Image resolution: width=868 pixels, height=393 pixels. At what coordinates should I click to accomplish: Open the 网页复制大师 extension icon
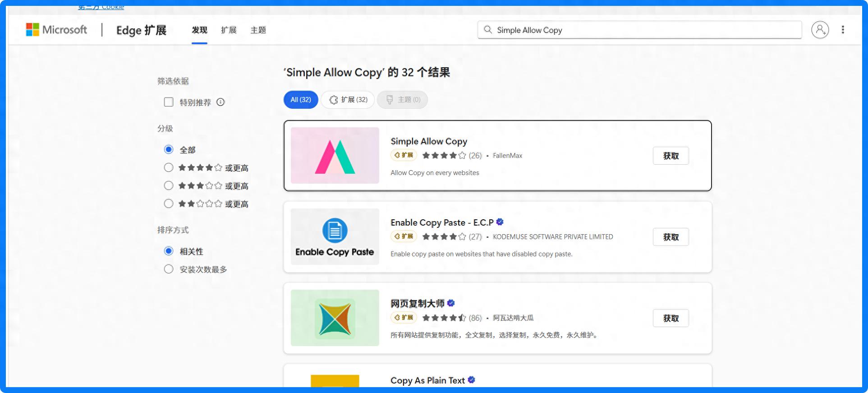(x=335, y=318)
